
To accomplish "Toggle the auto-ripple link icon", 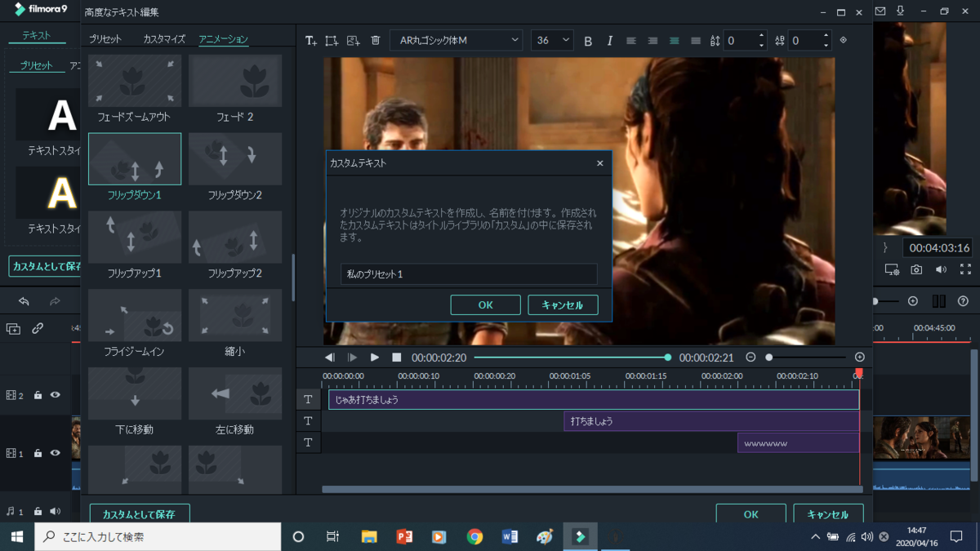I will (38, 329).
